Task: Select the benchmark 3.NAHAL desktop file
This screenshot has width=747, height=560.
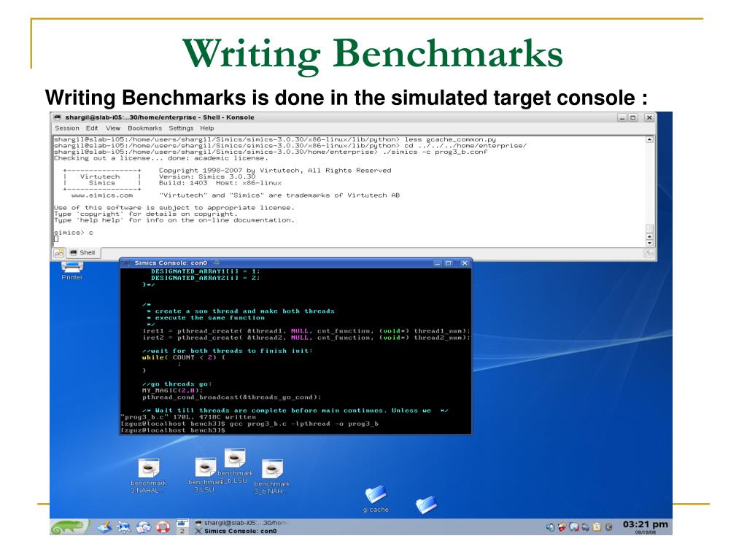Action: click(148, 476)
